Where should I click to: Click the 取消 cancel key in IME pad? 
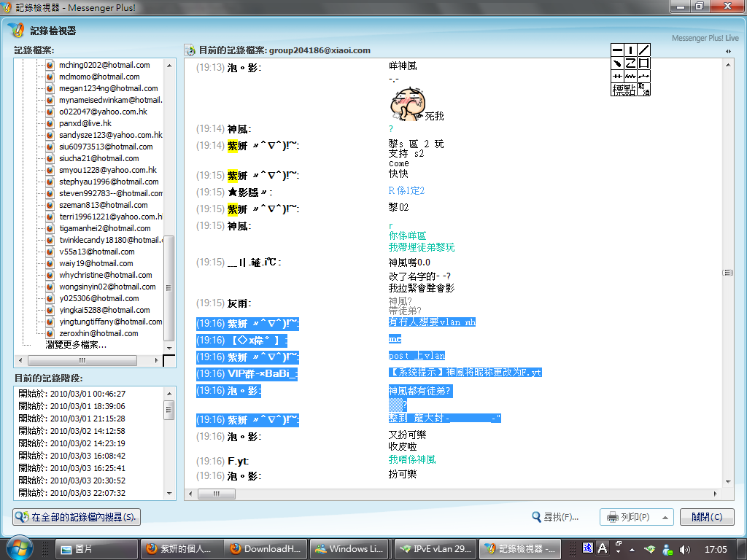[643, 90]
